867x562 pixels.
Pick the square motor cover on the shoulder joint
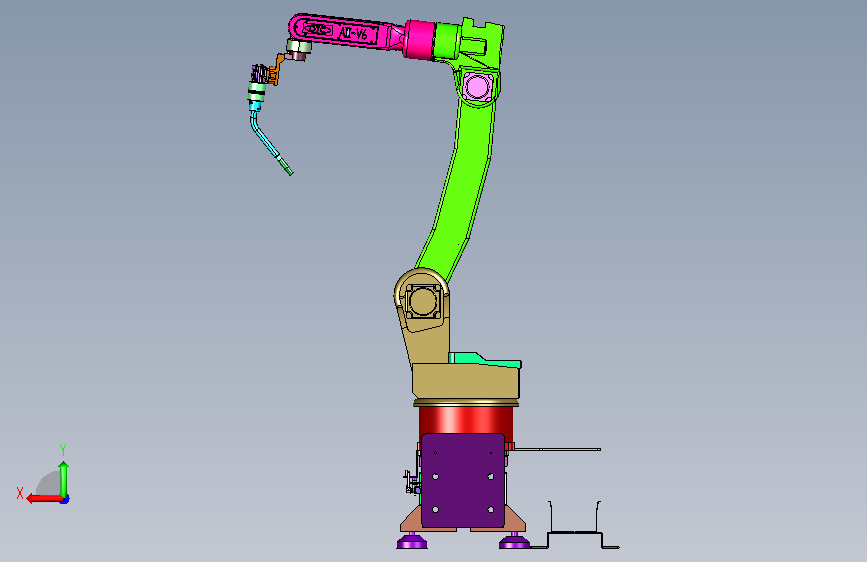[x=423, y=302]
